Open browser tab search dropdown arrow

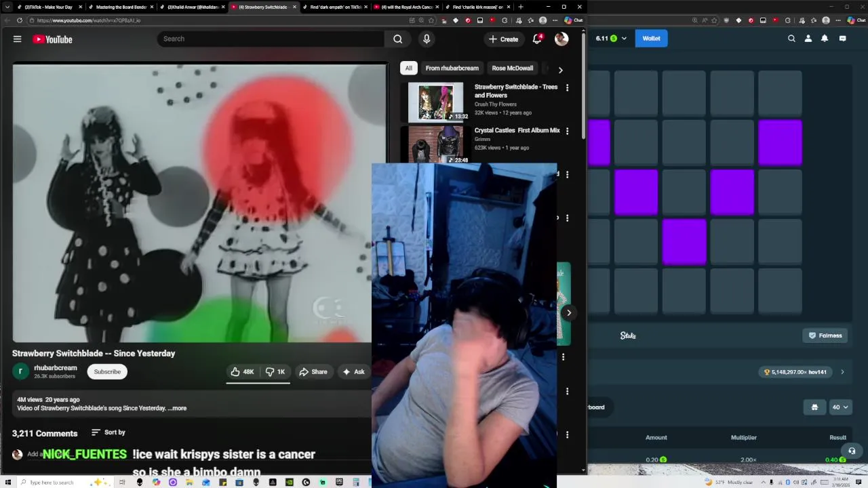click(x=7, y=7)
